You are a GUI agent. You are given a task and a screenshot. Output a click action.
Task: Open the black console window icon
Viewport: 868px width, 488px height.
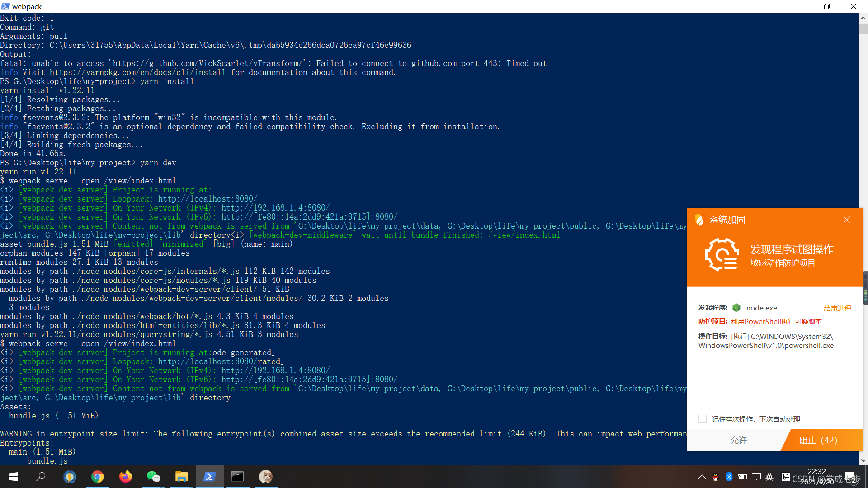point(237,477)
